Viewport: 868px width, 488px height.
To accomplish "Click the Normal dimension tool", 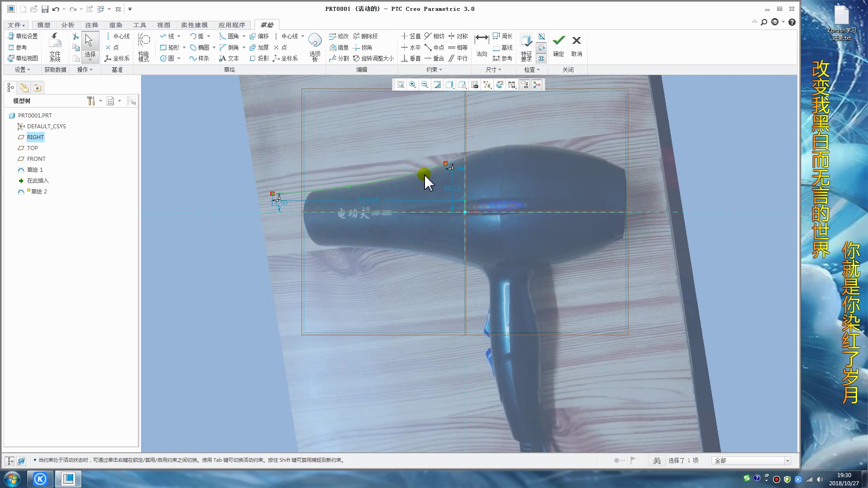I will pyautogui.click(x=481, y=42).
